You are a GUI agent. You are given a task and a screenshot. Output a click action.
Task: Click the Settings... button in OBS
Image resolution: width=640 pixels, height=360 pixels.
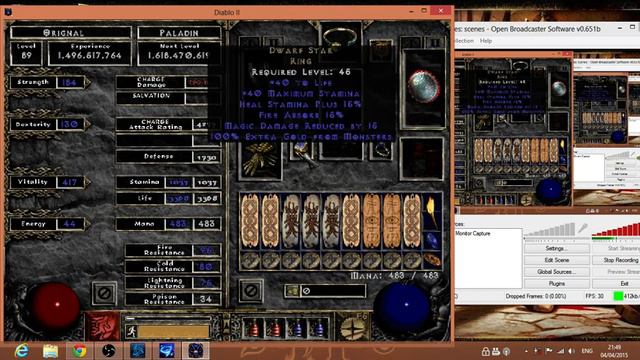coord(556,248)
